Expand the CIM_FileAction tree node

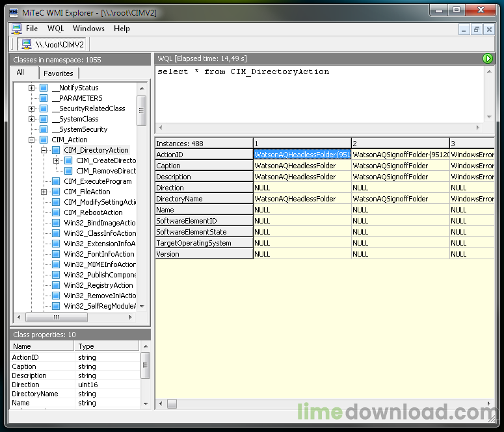[44, 192]
